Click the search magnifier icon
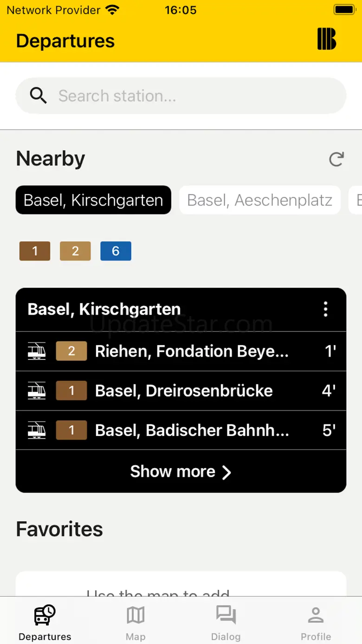 pos(38,96)
